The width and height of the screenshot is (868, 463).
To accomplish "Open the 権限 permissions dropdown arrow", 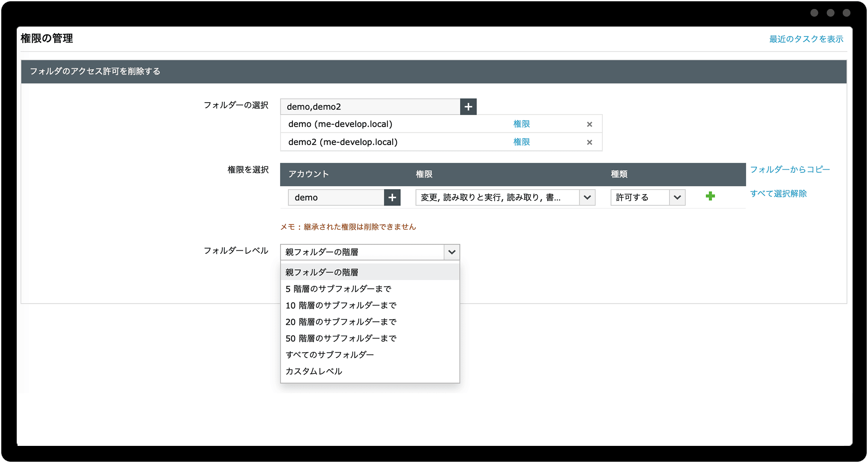I will [x=587, y=197].
